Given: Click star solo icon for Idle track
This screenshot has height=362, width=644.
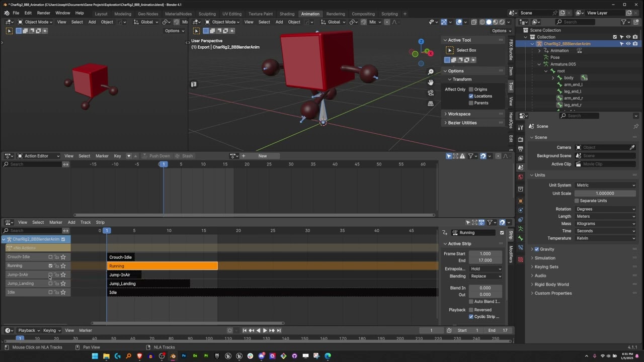Looking at the screenshot, I should point(63,292).
